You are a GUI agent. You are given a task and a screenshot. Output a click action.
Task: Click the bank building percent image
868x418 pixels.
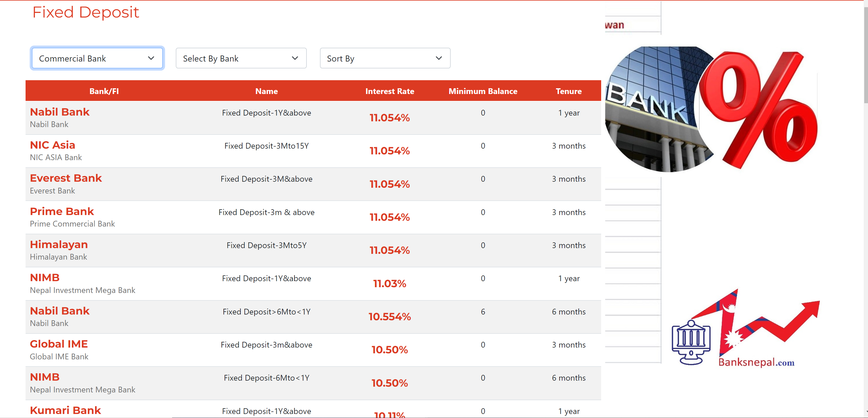click(711, 109)
